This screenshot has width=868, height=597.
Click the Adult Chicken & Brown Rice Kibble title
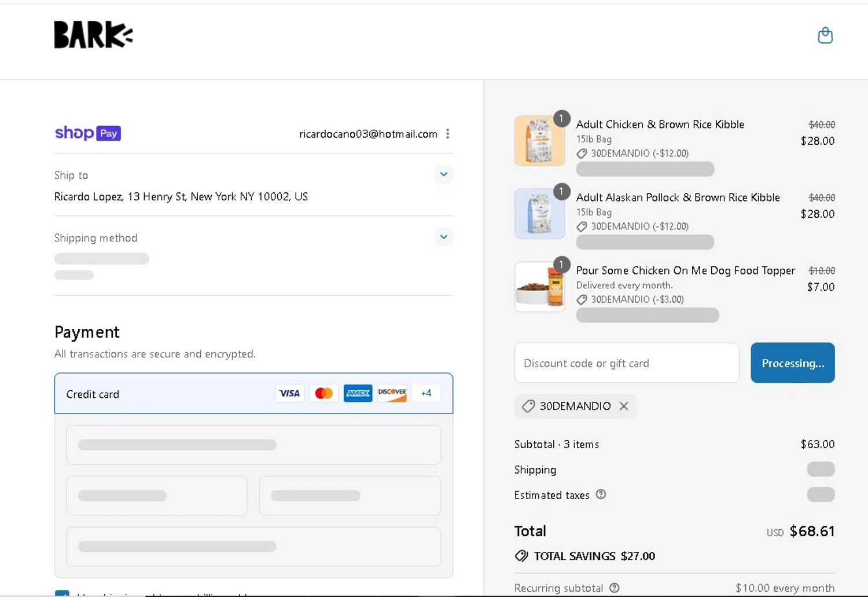coord(660,124)
